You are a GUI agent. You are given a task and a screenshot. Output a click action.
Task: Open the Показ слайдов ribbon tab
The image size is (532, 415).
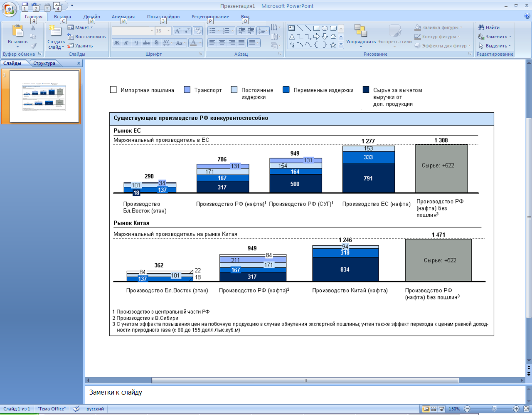pyautogui.click(x=163, y=17)
